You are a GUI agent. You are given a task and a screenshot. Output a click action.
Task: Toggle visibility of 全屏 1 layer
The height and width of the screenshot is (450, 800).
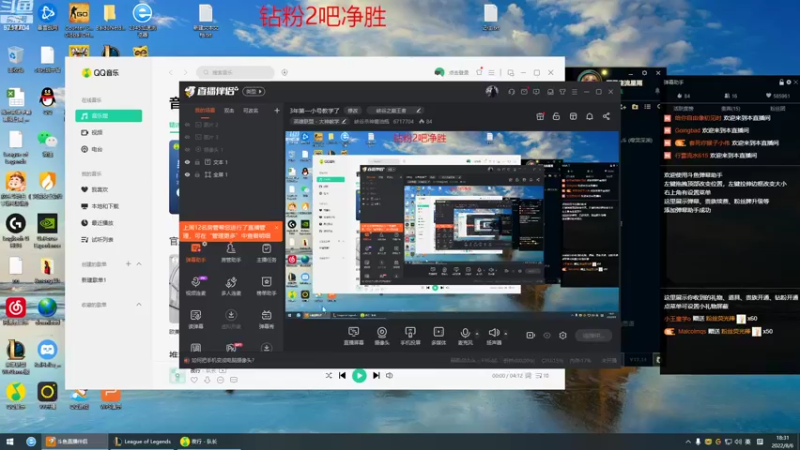pos(187,174)
